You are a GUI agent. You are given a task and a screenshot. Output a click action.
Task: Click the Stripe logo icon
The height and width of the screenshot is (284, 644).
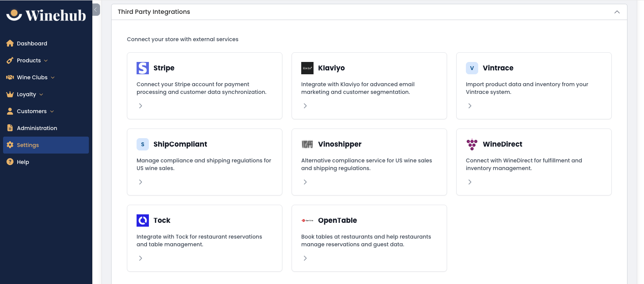[143, 68]
